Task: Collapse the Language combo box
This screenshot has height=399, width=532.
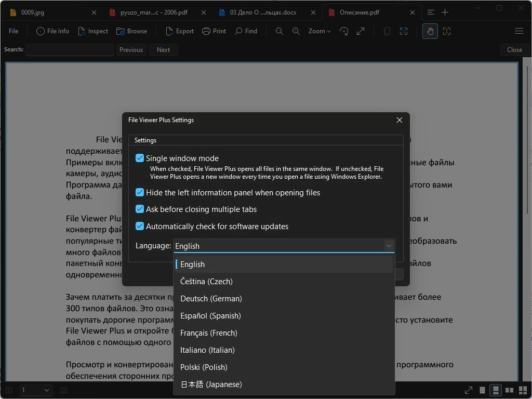Action: (x=389, y=246)
